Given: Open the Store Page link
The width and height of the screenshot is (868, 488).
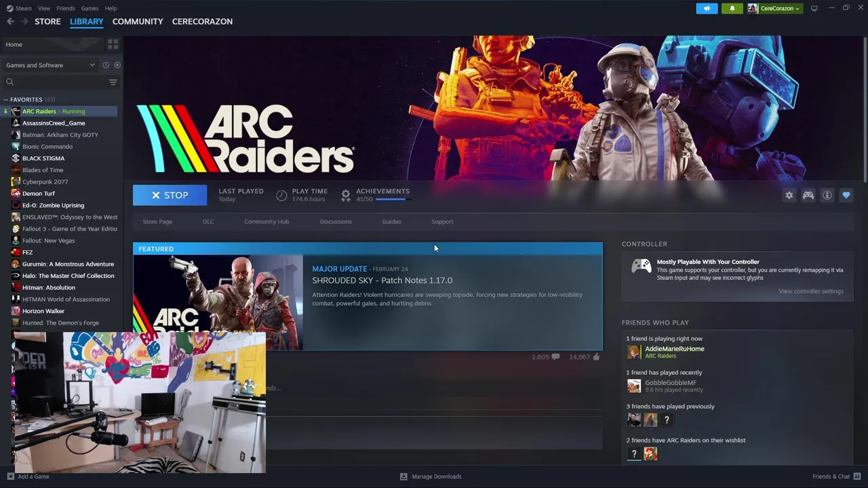Looking at the screenshot, I should click(x=157, y=222).
